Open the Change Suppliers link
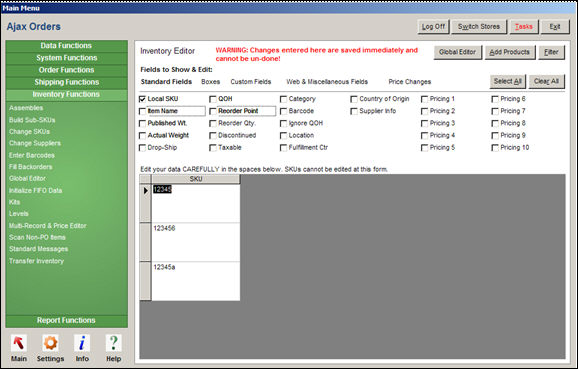 [x=35, y=143]
